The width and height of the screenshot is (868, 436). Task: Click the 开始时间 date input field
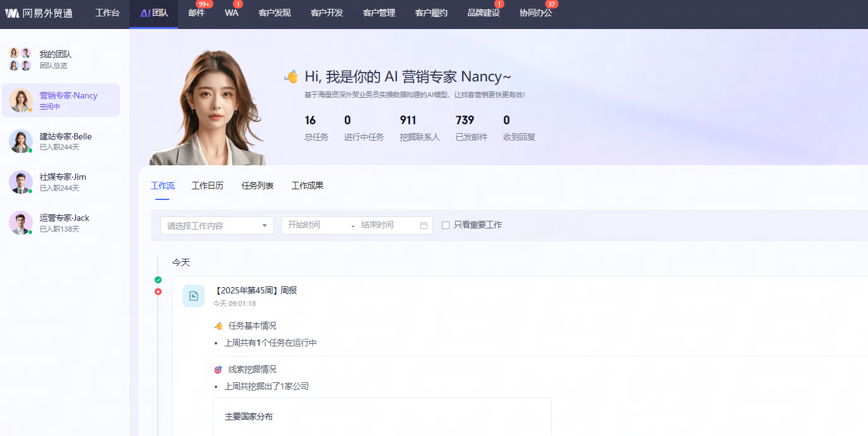coord(316,225)
